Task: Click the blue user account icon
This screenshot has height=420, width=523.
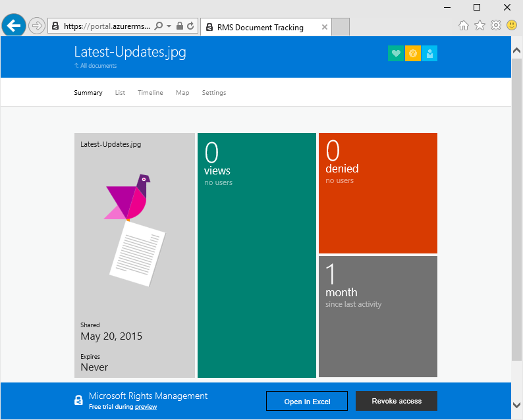Action: click(429, 54)
